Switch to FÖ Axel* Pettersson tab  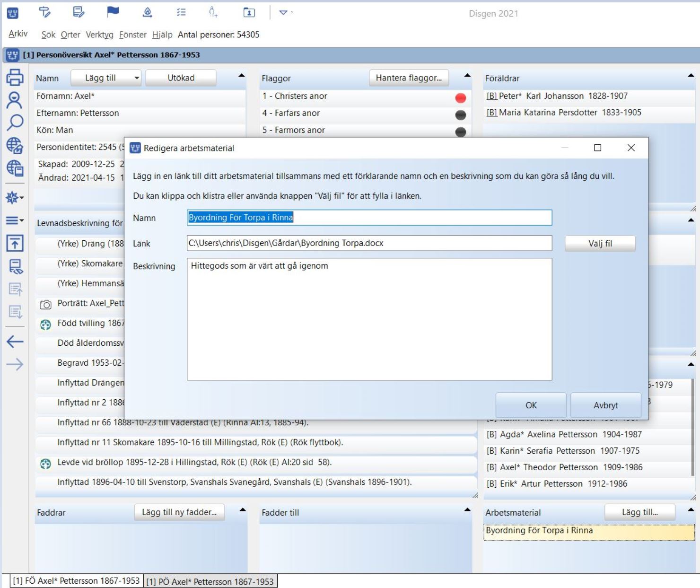[x=76, y=581]
